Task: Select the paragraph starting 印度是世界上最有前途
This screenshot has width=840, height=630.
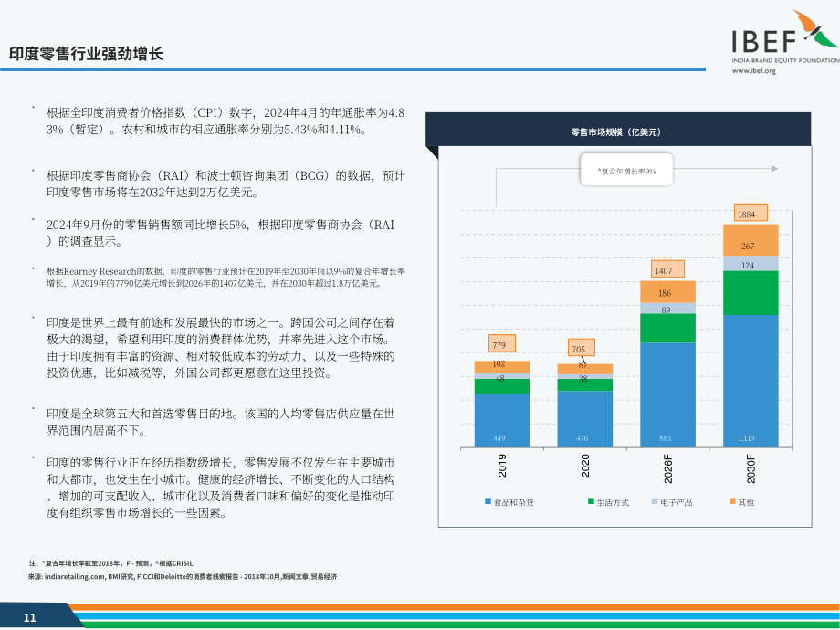Action: (x=221, y=348)
